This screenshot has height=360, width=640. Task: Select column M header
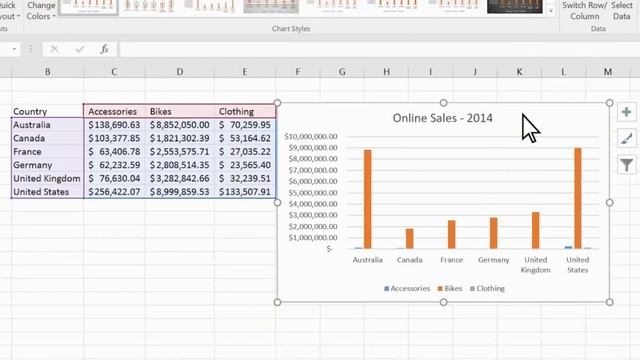point(608,72)
